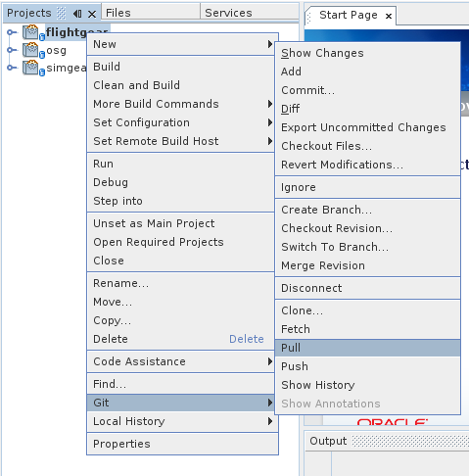
Task: Open the Code Assistance submenu
Action: [x=180, y=361]
